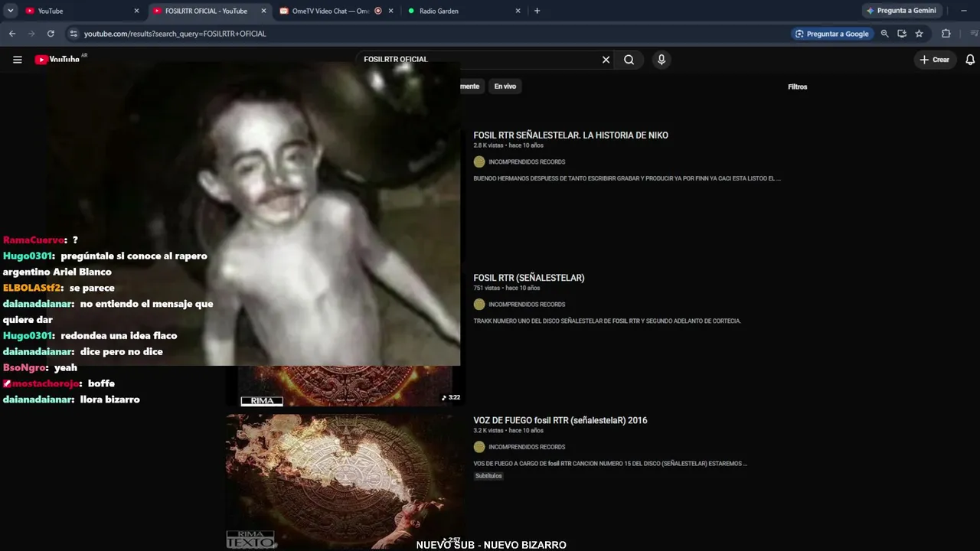980x551 pixels.
Task: Click the 3.2 K vistas metadata line
Action: pos(508,430)
